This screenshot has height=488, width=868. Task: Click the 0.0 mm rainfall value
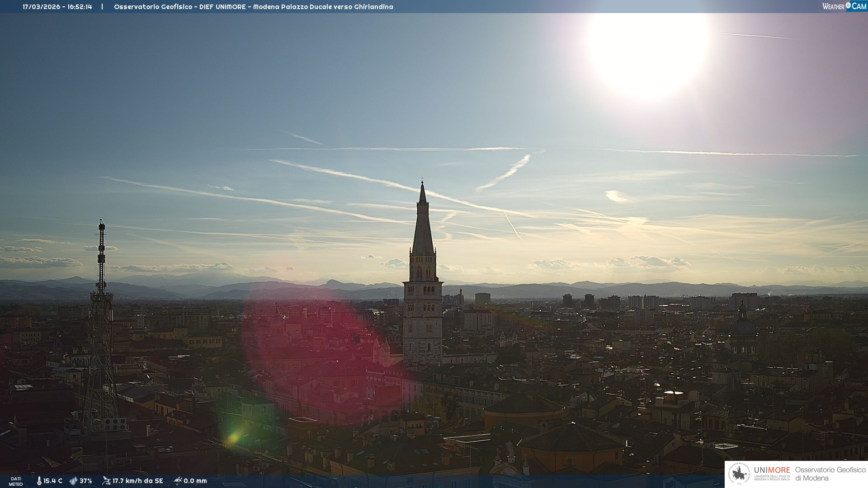point(195,481)
